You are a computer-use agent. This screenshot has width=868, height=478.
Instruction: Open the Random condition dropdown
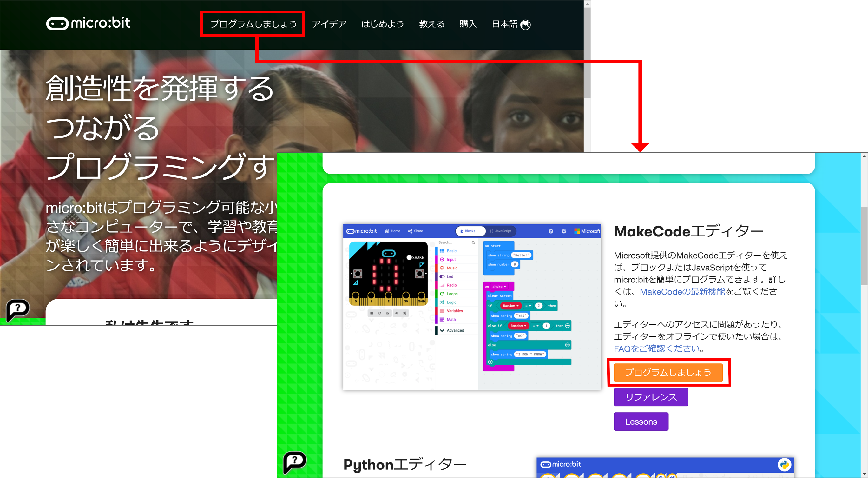coord(510,306)
